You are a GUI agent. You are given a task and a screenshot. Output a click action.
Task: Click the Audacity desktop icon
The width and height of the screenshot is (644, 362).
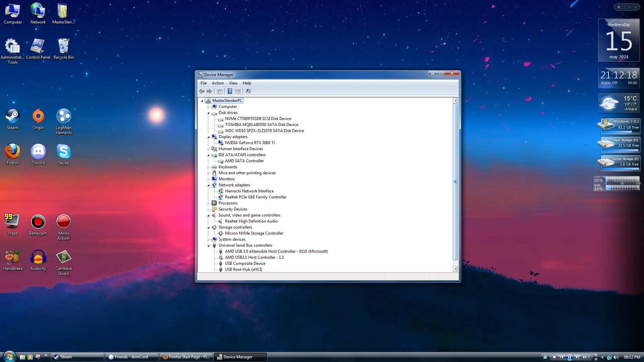point(38,260)
